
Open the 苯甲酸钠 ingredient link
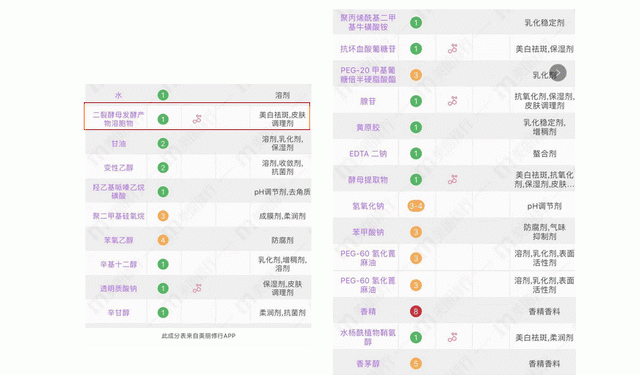pos(368,232)
